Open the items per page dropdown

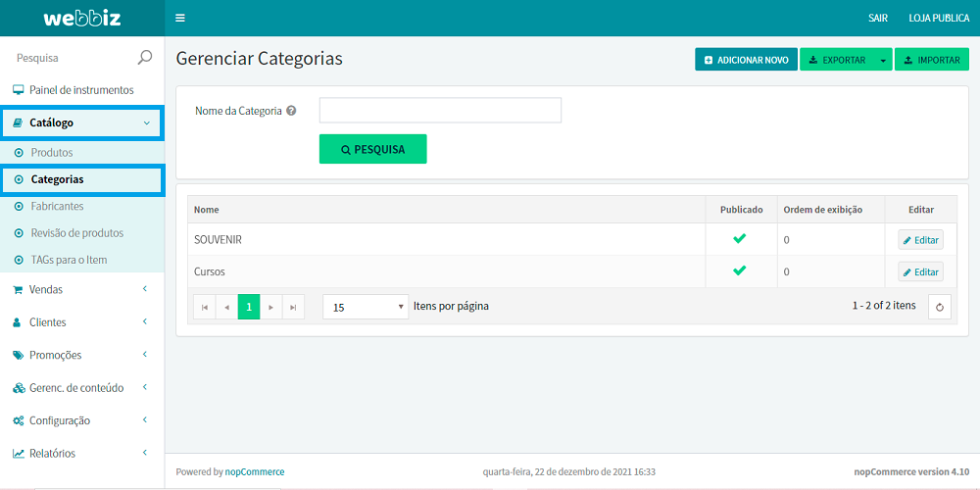pos(365,307)
